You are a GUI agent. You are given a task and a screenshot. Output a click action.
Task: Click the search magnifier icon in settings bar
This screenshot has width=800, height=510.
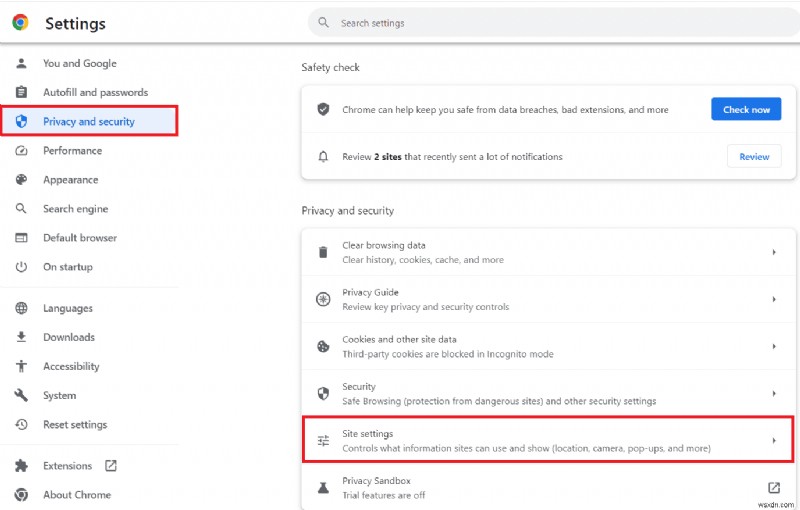coord(323,22)
